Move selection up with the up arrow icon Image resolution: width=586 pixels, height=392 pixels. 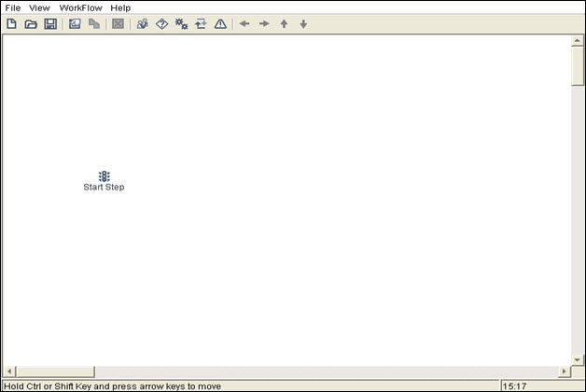[284, 24]
